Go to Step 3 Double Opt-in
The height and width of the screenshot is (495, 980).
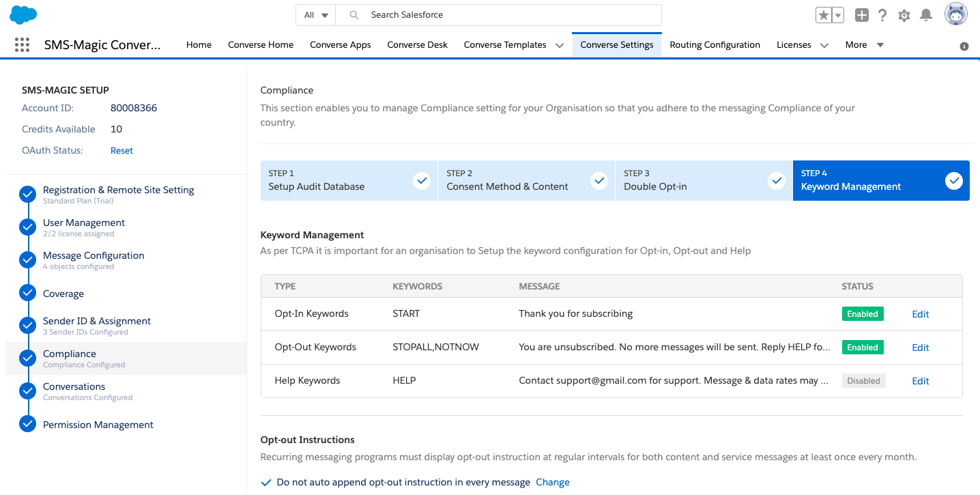[704, 180]
